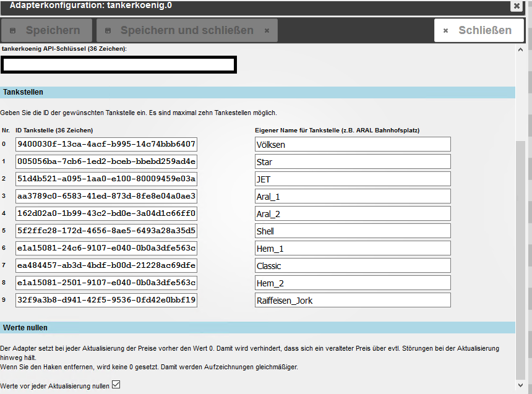Click the x icon in Speichern und schließen

267,30
